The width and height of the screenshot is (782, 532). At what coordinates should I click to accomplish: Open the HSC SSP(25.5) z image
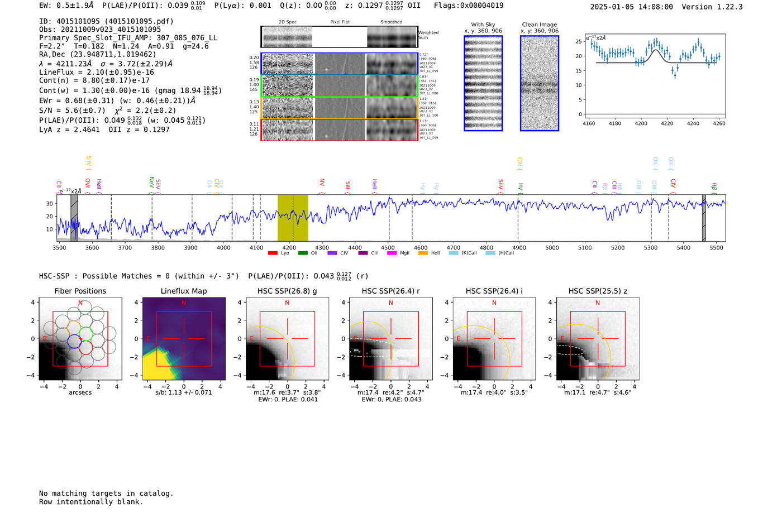(x=598, y=339)
